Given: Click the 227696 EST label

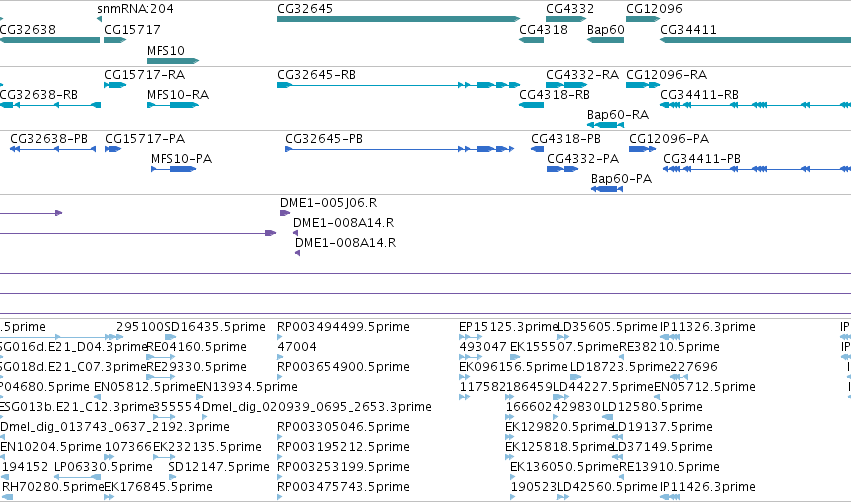Looking at the screenshot, I should coord(694,367).
